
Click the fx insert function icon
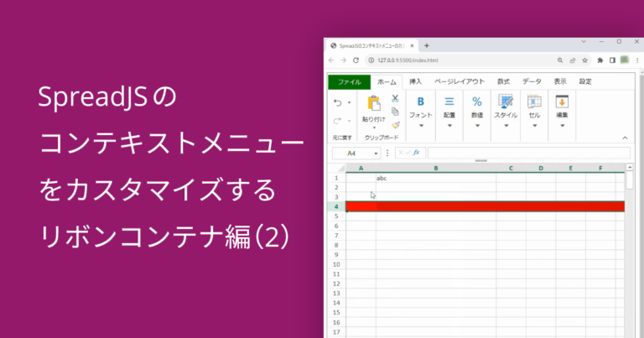pos(416,153)
